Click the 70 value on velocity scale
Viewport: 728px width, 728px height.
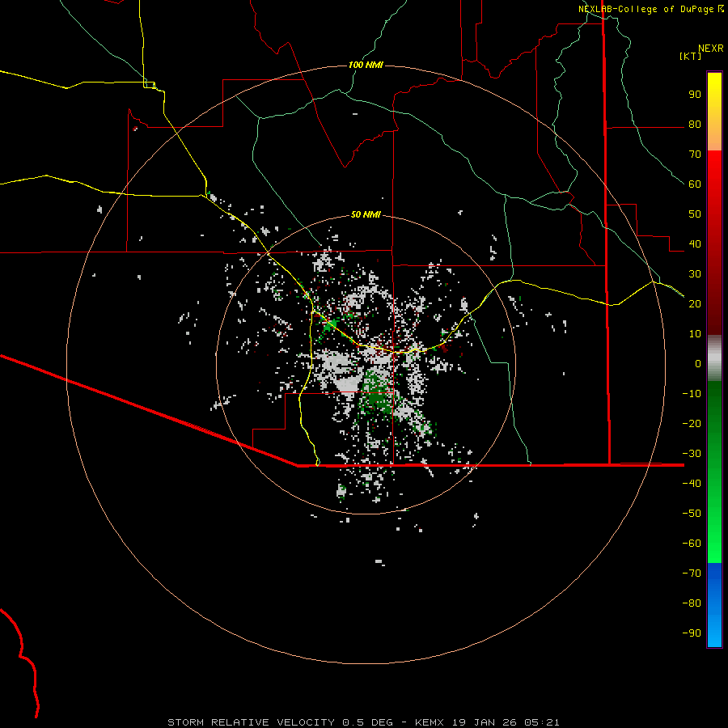695,154
